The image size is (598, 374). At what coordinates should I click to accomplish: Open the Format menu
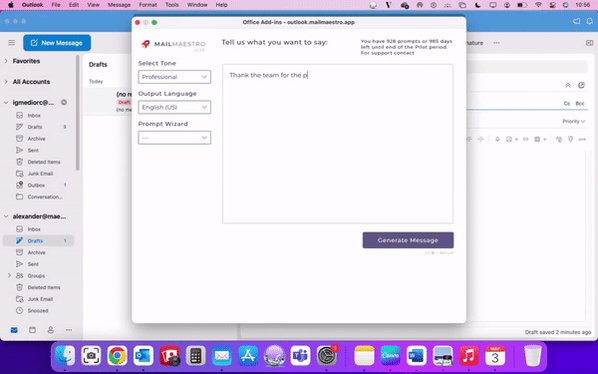pyautogui.click(x=148, y=5)
